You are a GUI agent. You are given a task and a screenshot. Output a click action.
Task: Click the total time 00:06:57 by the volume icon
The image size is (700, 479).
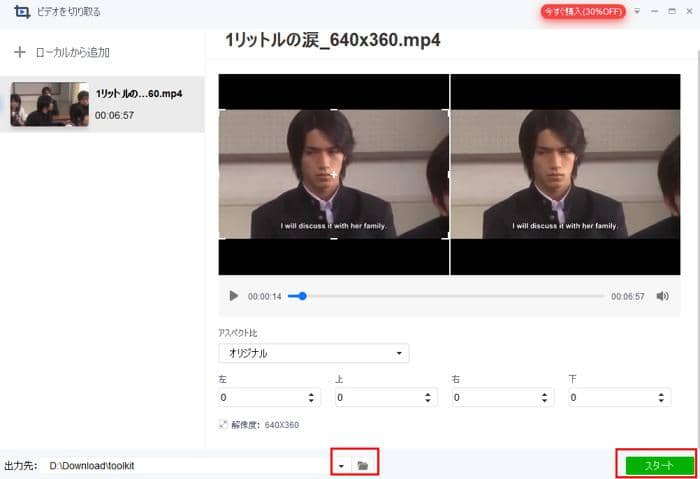point(628,296)
